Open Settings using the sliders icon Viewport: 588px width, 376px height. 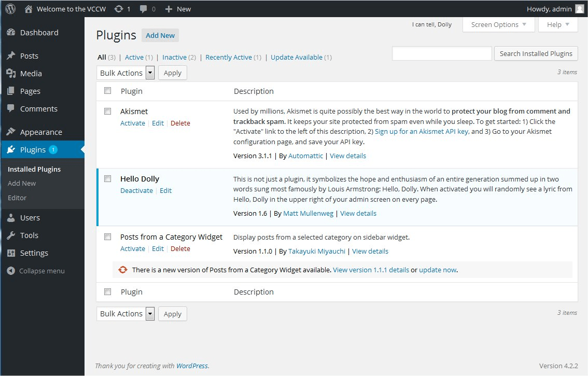(12, 253)
